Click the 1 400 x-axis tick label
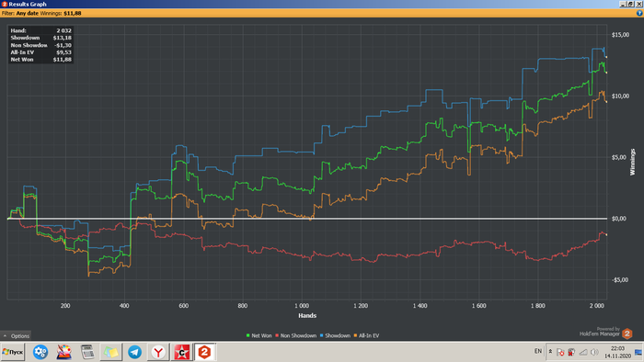The height and width of the screenshot is (362, 644). pyautogui.click(x=420, y=306)
